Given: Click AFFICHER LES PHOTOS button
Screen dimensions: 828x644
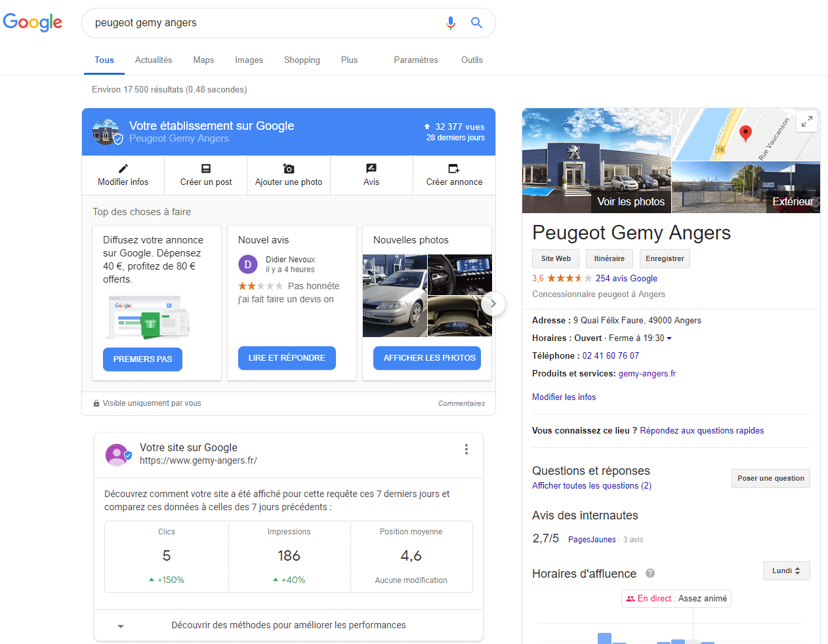Looking at the screenshot, I should pyautogui.click(x=427, y=357).
